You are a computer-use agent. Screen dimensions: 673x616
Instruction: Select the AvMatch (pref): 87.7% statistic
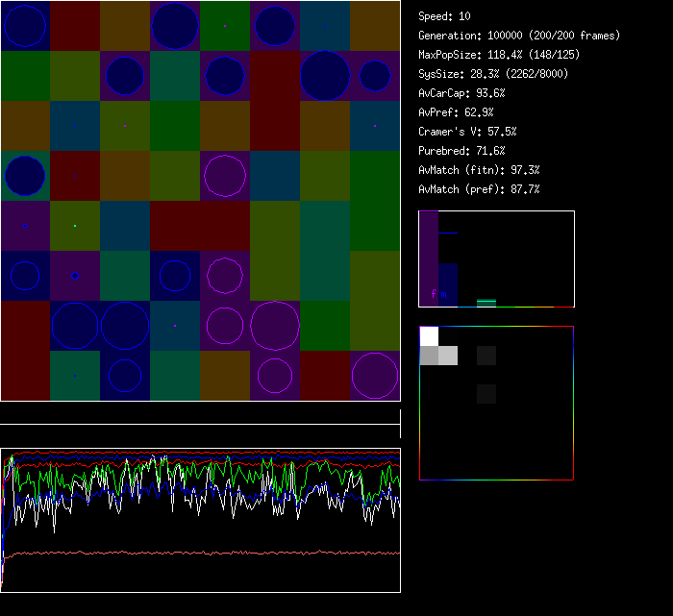click(479, 189)
